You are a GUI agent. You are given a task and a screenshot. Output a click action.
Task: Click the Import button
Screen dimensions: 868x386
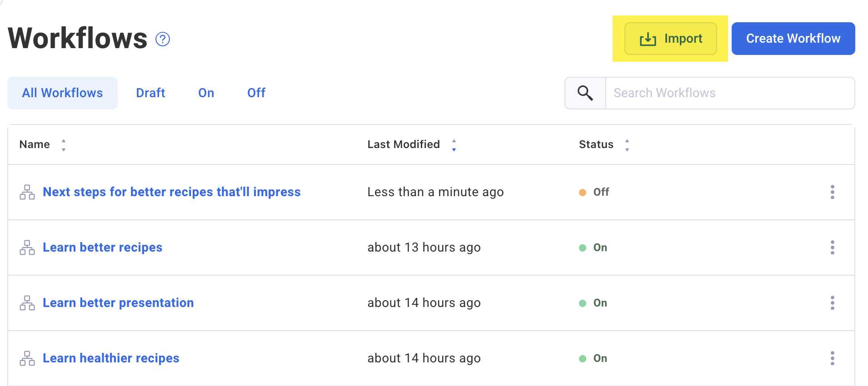click(x=671, y=39)
